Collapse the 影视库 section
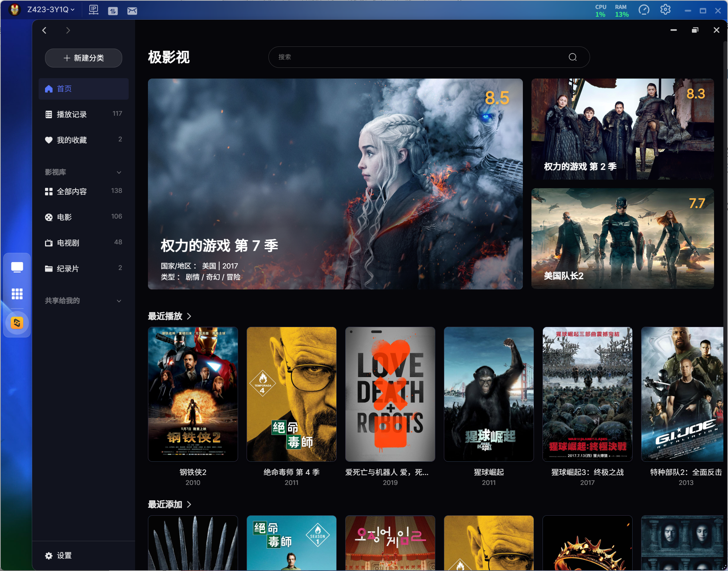 tap(119, 172)
